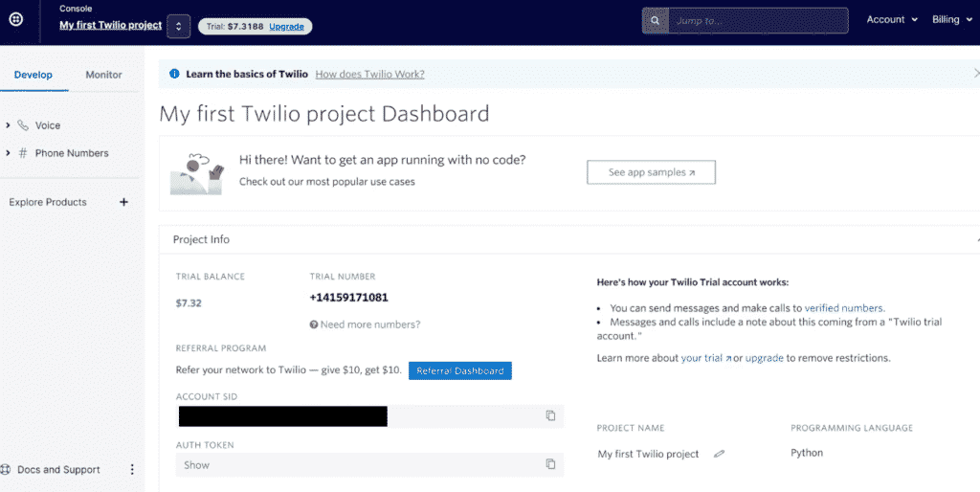Click the My first Twilio project name value

tap(648, 455)
